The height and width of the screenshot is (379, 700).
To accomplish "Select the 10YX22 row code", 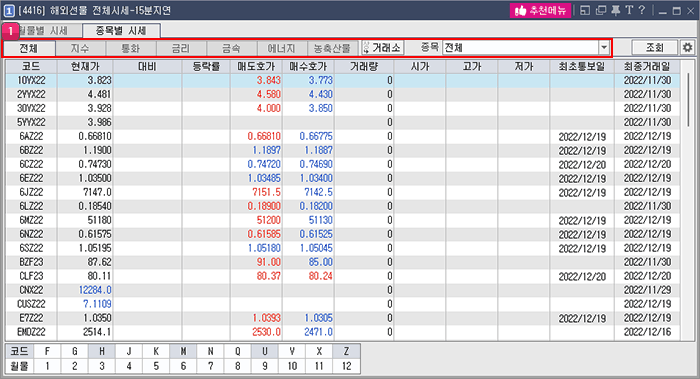I will 31,80.
